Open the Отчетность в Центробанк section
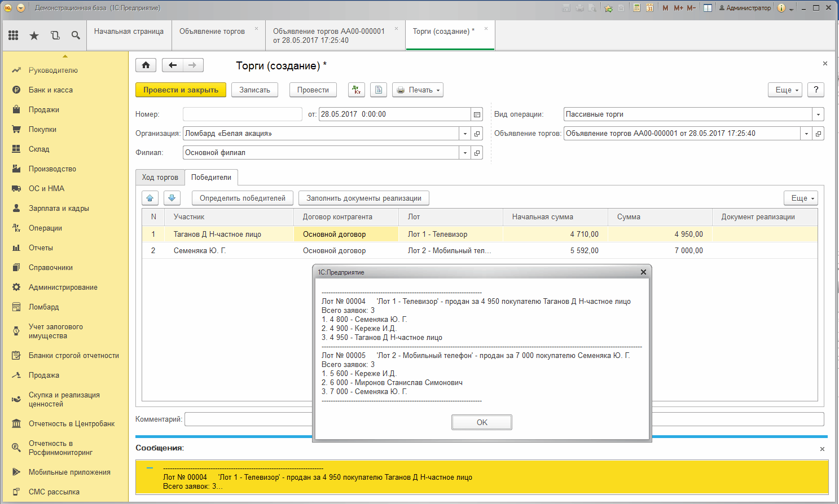The height and width of the screenshot is (504, 839). [72, 424]
